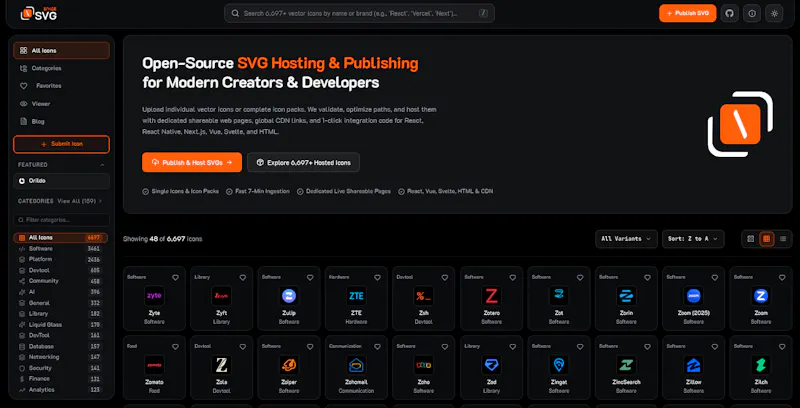Image resolution: width=800 pixels, height=408 pixels.
Task: Focus the Filter categories field
Action: [61, 220]
